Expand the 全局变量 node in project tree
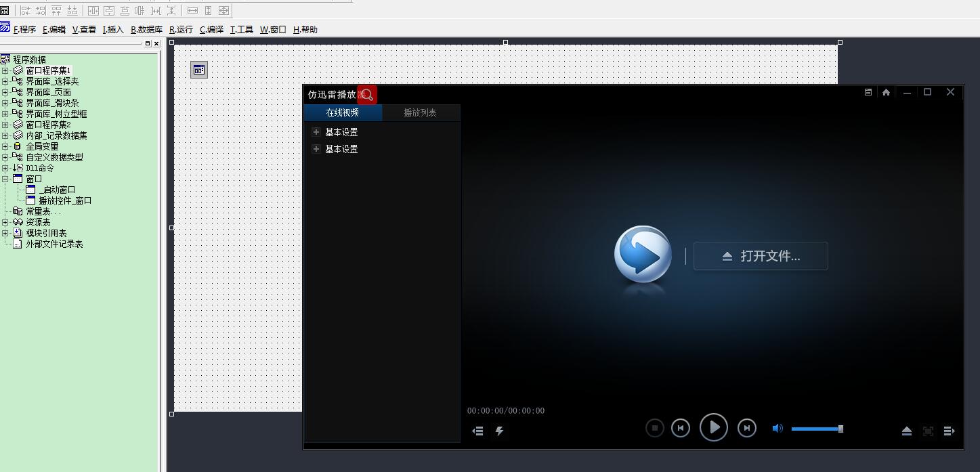Screen dimensions: 980x472 [5, 146]
